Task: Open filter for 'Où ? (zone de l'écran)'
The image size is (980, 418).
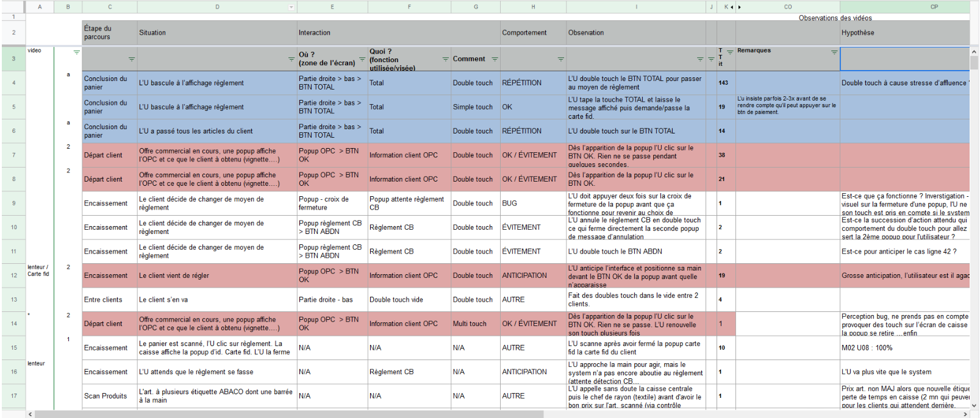Action: pyautogui.click(x=362, y=59)
